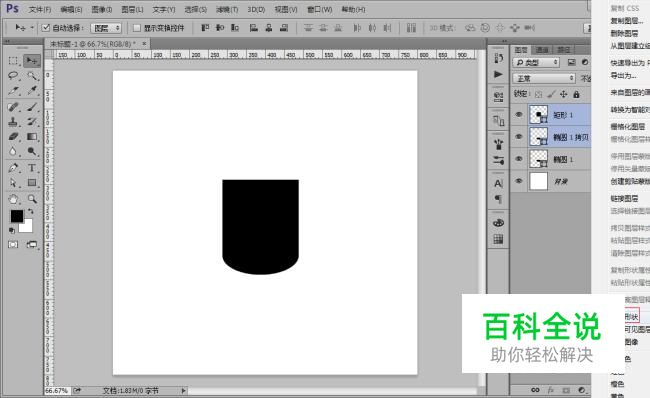Click the link layers chain icon
Viewport: 650px width, 398px height.
pyautogui.click(x=535, y=390)
